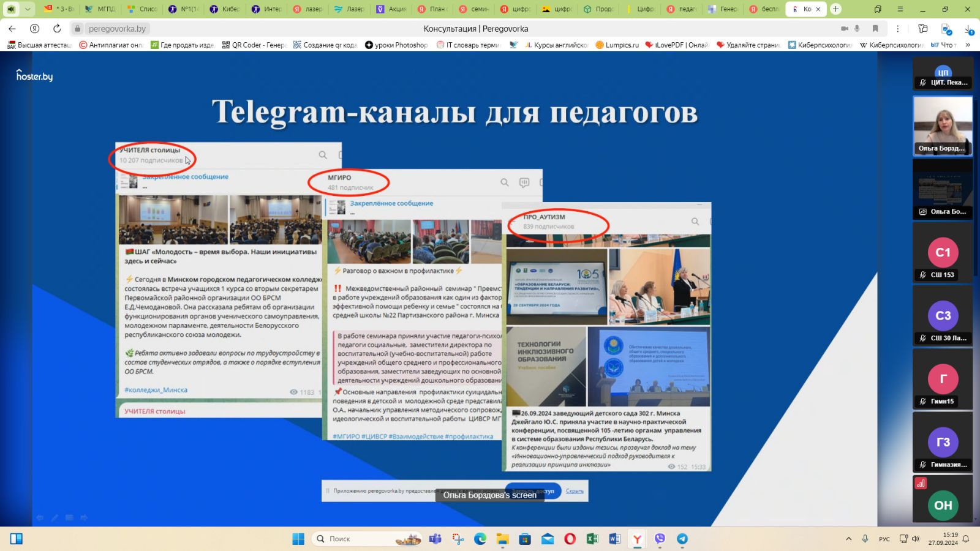Open the Высшая аттестация bookmark
This screenshot has height=551, width=980.
coord(39,45)
